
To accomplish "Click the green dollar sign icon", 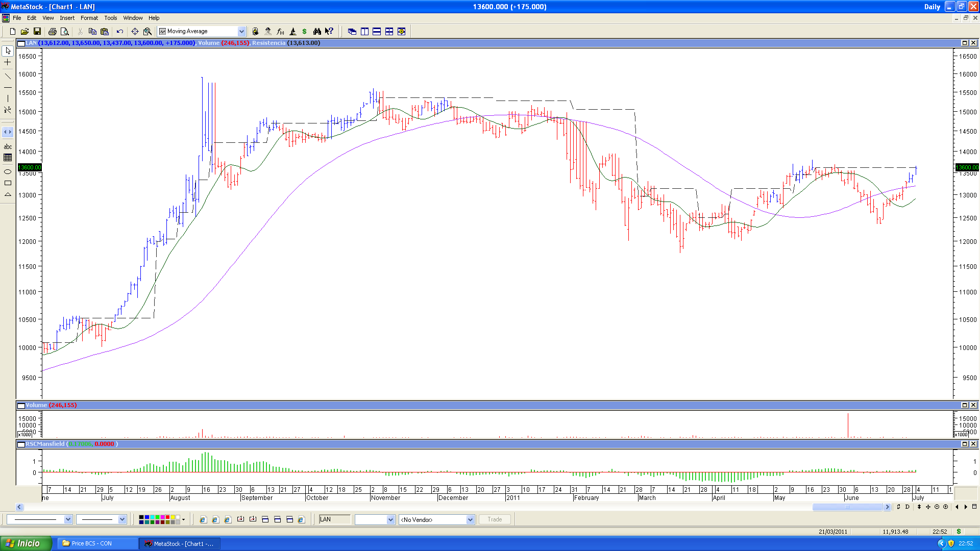I will pos(305,32).
